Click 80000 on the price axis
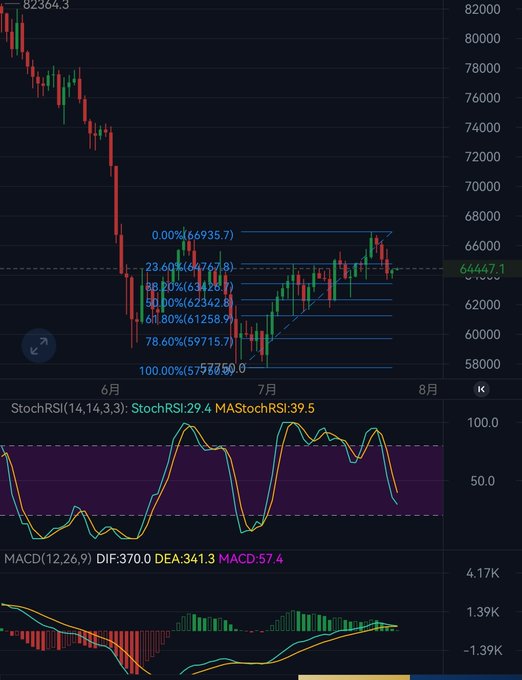The image size is (522, 680). [482, 38]
